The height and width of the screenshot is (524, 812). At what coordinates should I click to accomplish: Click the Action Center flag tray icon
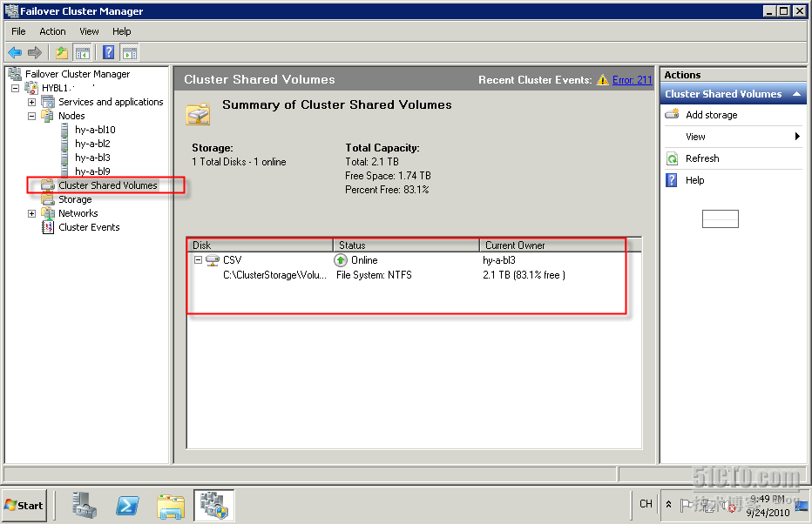(x=687, y=506)
